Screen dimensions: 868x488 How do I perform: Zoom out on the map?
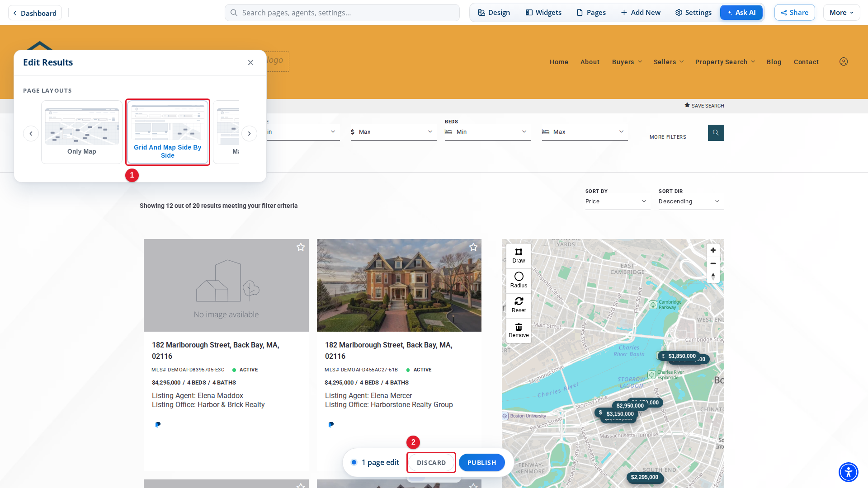click(713, 263)
